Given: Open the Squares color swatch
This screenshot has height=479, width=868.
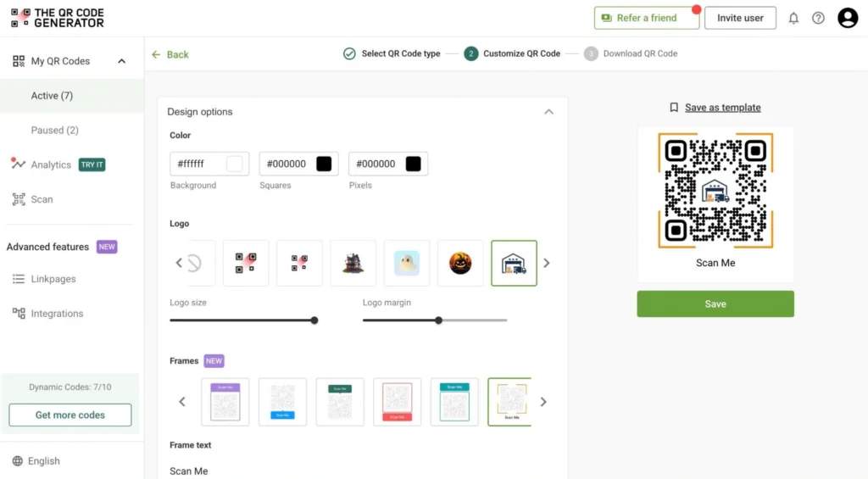Looking at the screenshot, I should click(x=324, y=164).
